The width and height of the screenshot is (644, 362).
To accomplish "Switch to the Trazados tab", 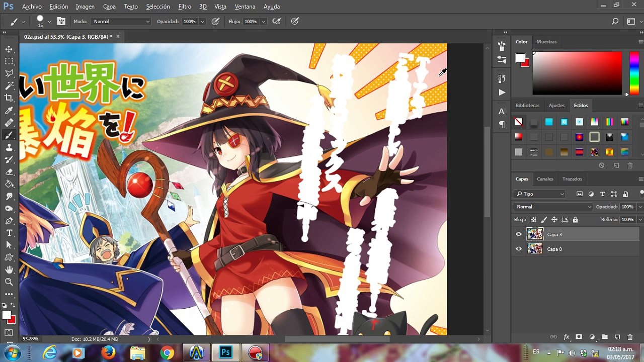I will pyautogui.click(x=572, y=179).
